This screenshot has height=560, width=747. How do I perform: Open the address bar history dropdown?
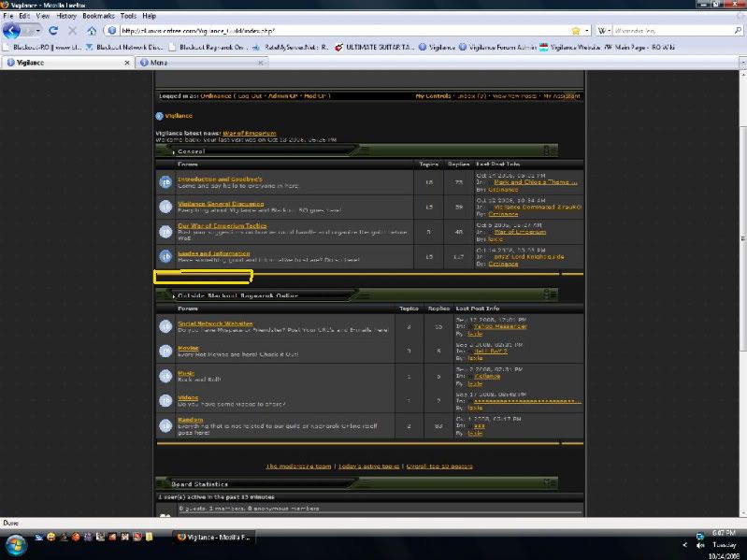pyautogui.click(x=587, y=30)
